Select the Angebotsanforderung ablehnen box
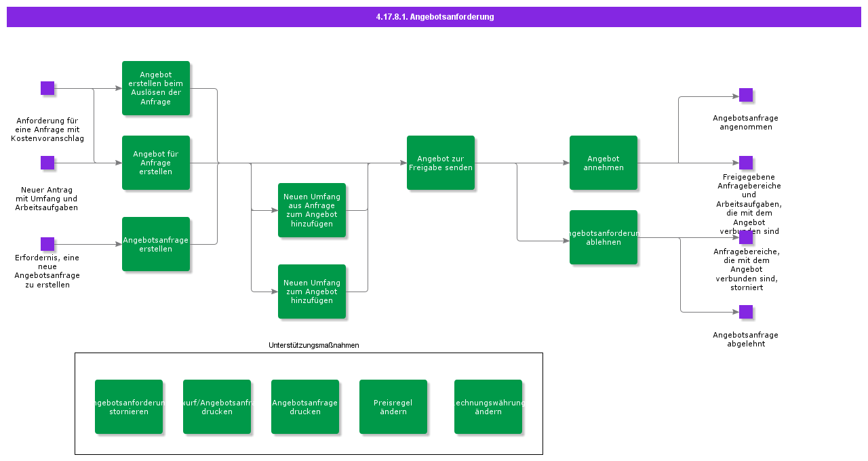Viewport: 868px width, 461px height. point(604,237)
